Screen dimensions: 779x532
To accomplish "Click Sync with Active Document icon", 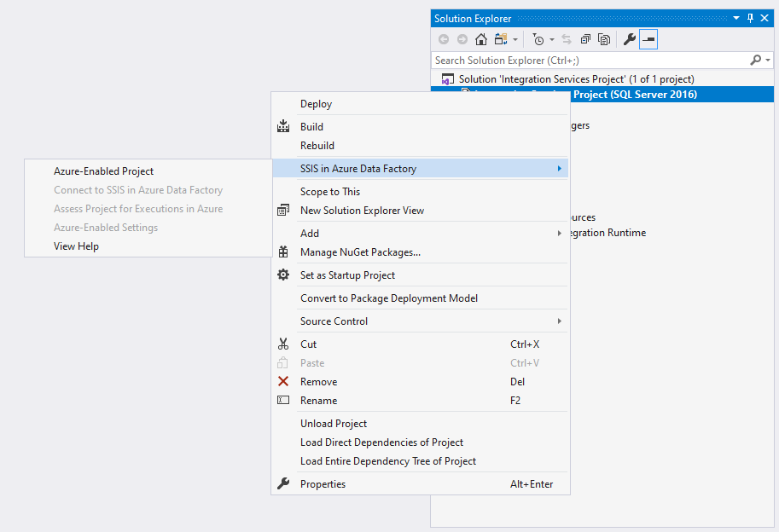I will [x=567, y=39].
